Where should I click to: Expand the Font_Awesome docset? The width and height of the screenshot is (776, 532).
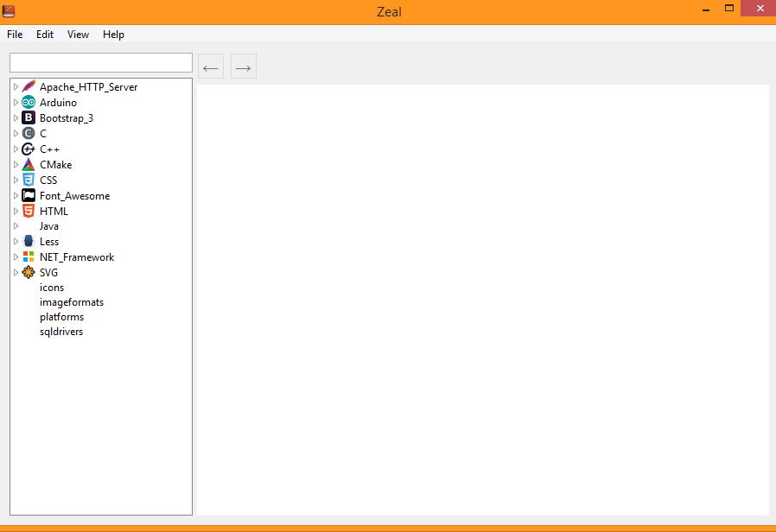click(x=16, y=195)
